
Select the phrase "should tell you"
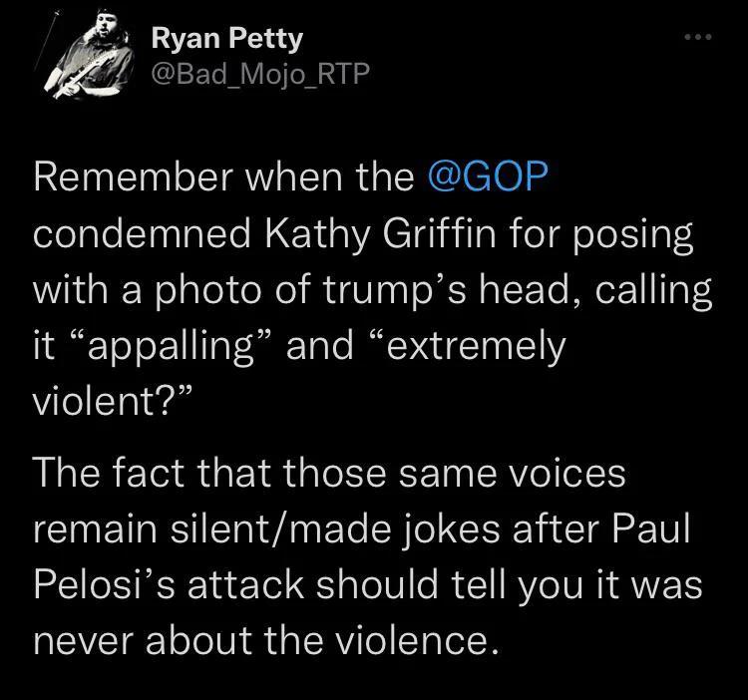(450, 585)
